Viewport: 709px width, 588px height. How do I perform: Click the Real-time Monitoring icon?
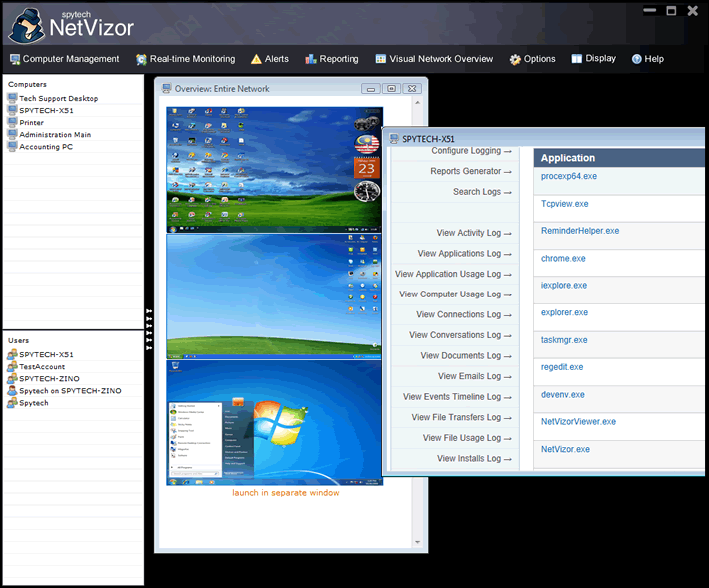141,59
